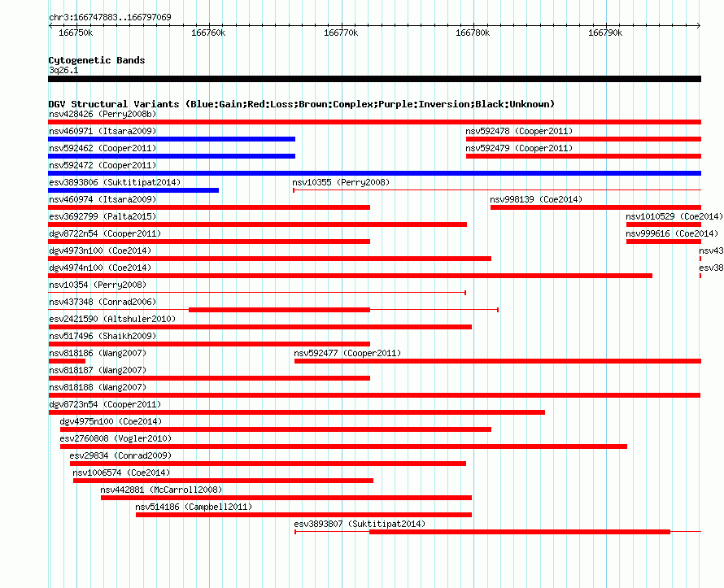Image resolution: width=724 pixels, height=588 pixels.
Task: Click the 166790k ruler tick label
Action: 605,33
